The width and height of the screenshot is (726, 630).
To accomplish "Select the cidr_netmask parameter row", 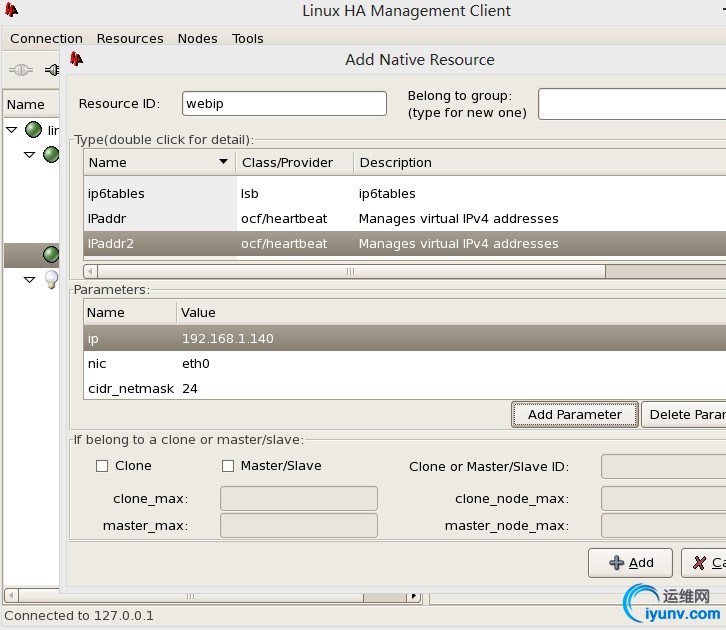I will click(x=405, y=388).
